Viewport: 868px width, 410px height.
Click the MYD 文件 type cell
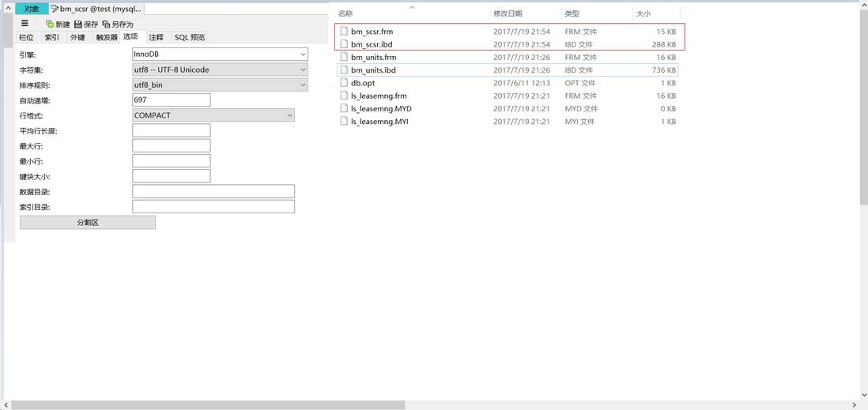click(581, 108)
